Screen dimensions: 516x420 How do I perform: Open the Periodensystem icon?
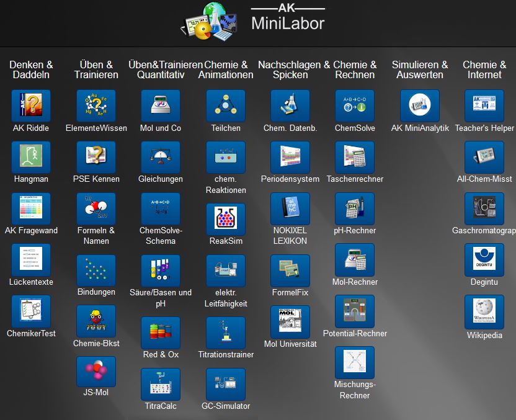(x=290, y=157)
